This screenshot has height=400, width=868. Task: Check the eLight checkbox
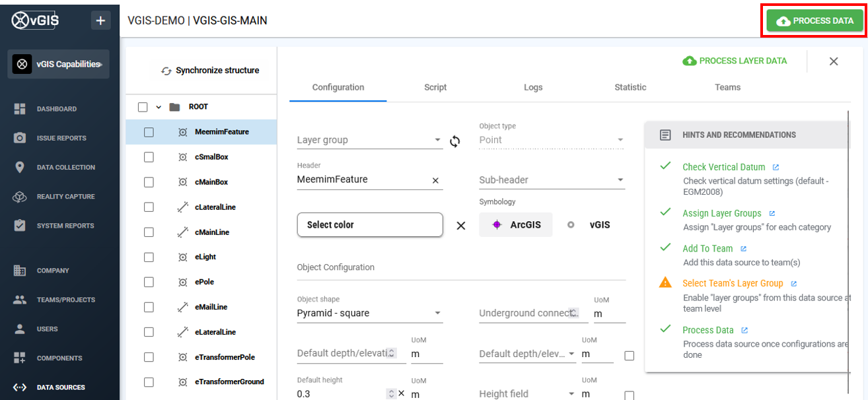pos(149,257)
